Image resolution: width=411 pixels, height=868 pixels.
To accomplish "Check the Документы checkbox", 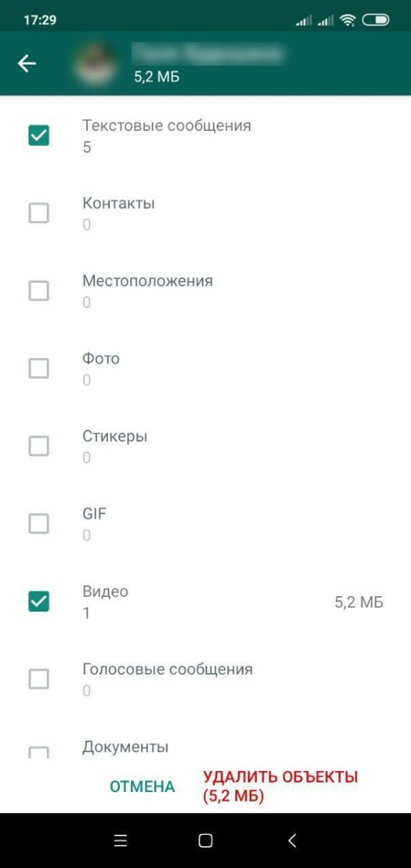I will pos(38,752).
